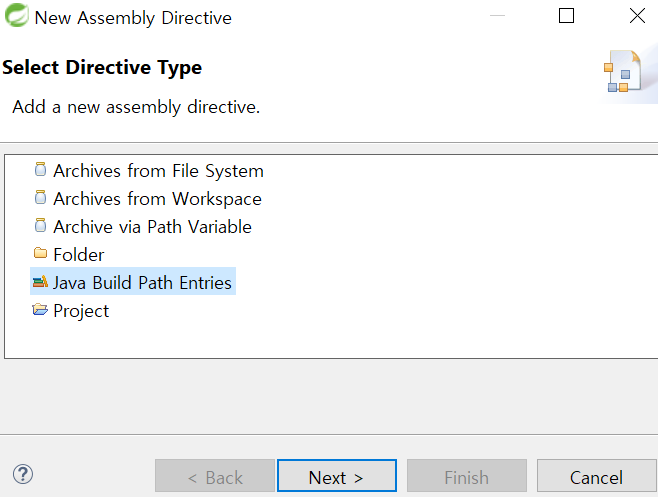This screenshot has height=497, width=658.
Task: Maximize the New Assembly Directive window
Action: pyautogui.click(x=567, y=16)
